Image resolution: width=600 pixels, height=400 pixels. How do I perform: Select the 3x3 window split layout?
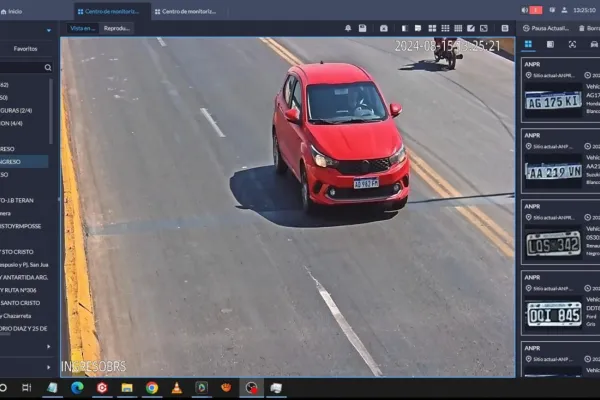pyautogui.click(x=445, y=28)
